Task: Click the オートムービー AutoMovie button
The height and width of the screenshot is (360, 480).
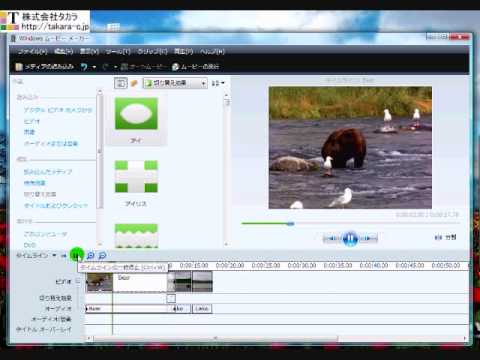Action: tap(143, 67)
